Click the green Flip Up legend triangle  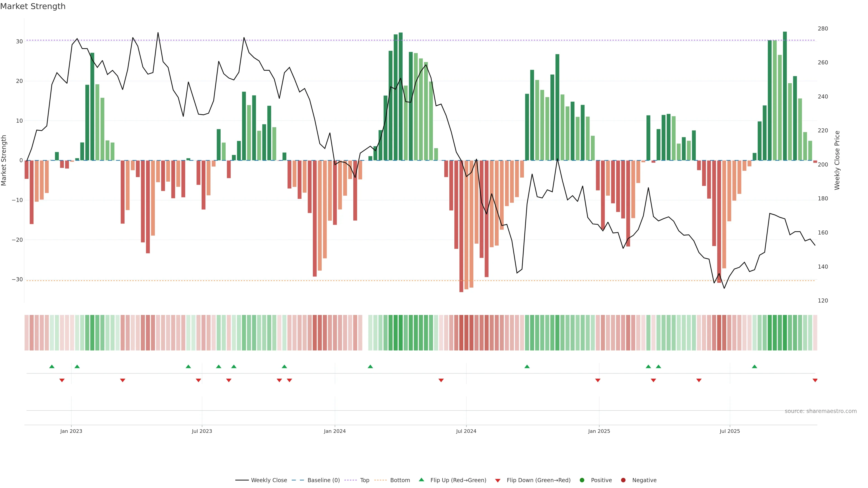click(421, 480)
